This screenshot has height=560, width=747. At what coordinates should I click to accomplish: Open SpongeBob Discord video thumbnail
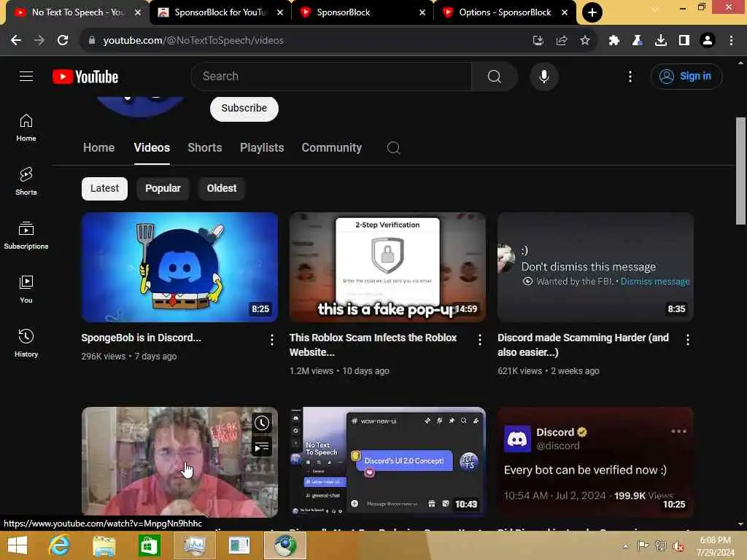(x=179, y=267)
